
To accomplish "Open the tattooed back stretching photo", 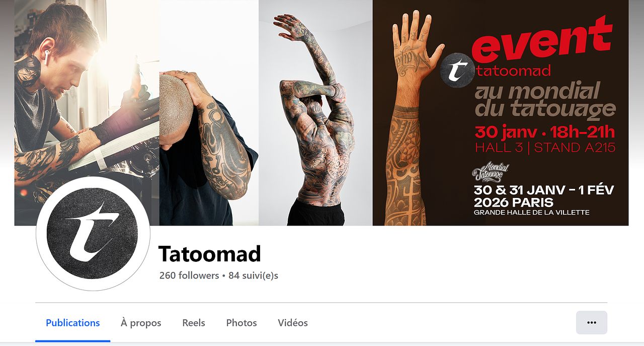I will pos(315,113).
